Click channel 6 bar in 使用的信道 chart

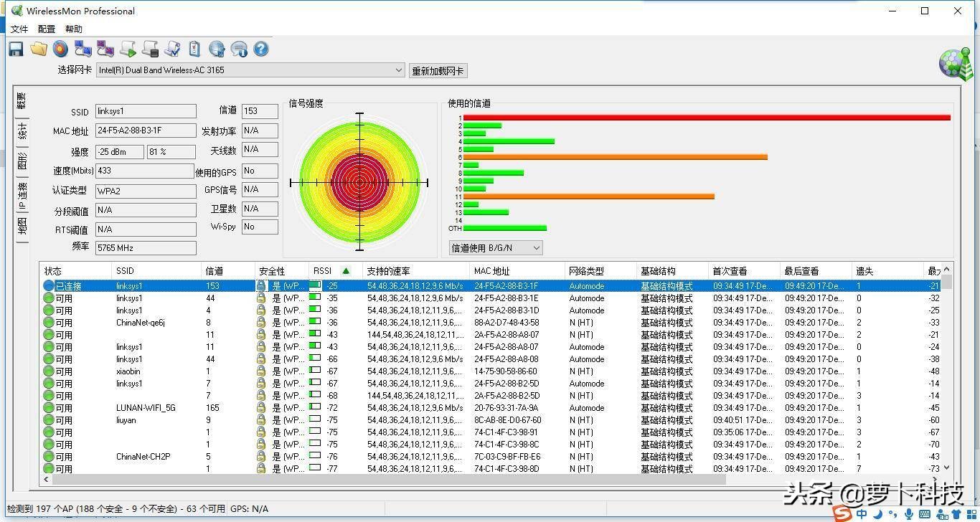(610, 156)
